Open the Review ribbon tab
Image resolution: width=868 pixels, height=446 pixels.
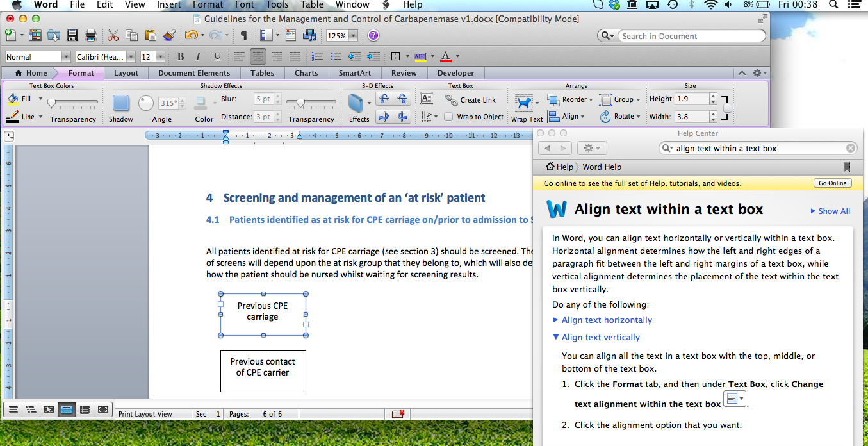coord(404,73)
